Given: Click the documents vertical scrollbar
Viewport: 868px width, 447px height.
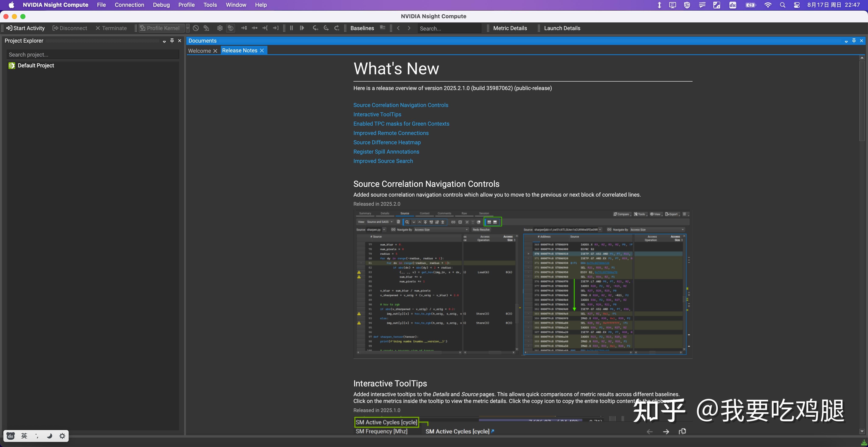Looking at the screenshot, I should (862, 101).
